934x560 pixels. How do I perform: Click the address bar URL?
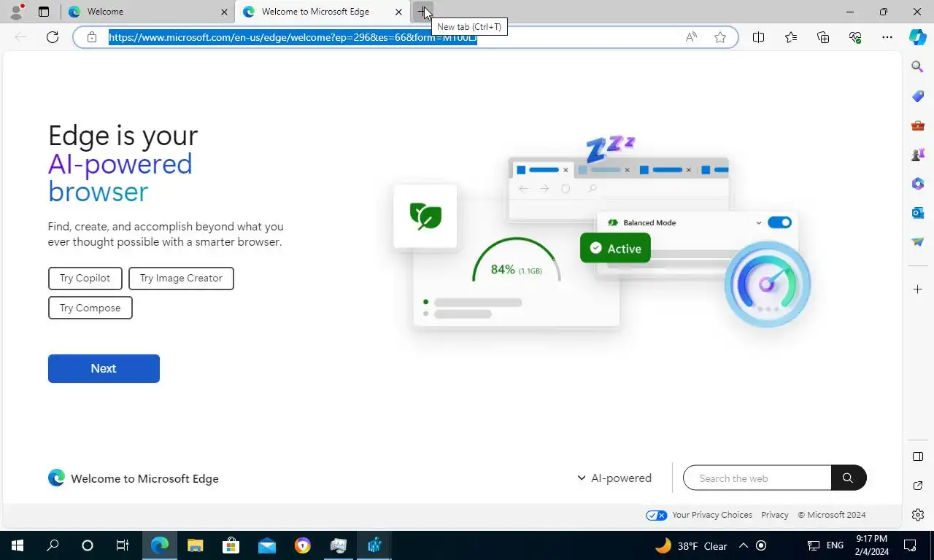[x=293, y=37]
